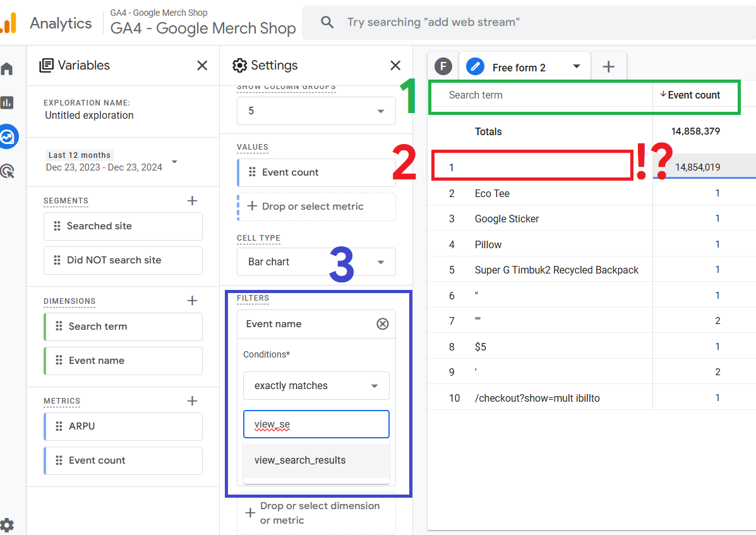Select the Searched site segment

(123, 227)
